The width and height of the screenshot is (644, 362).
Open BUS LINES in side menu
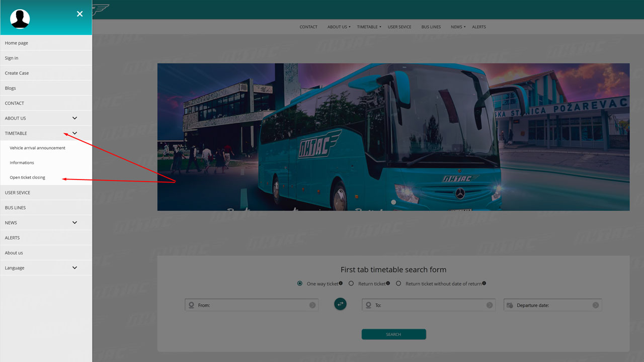tap(46, 208)
